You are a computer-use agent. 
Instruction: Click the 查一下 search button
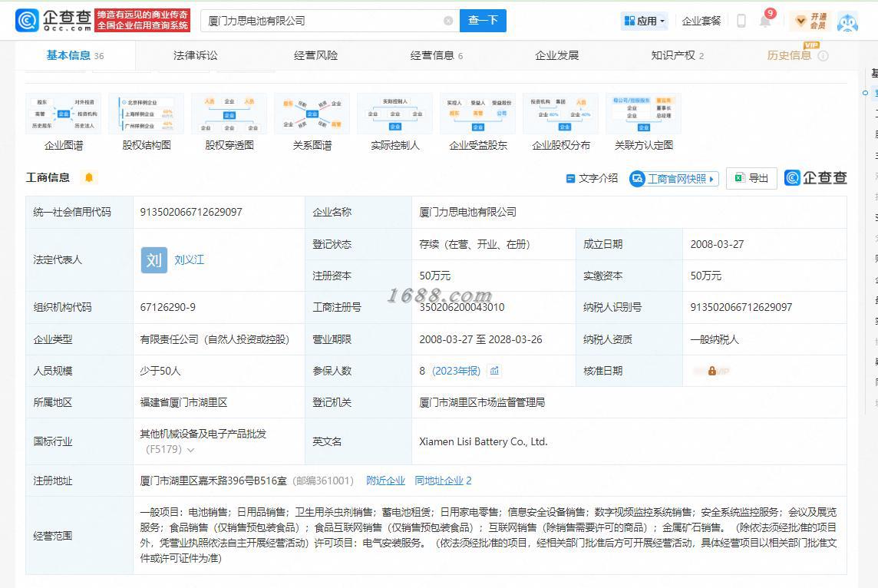483,21
